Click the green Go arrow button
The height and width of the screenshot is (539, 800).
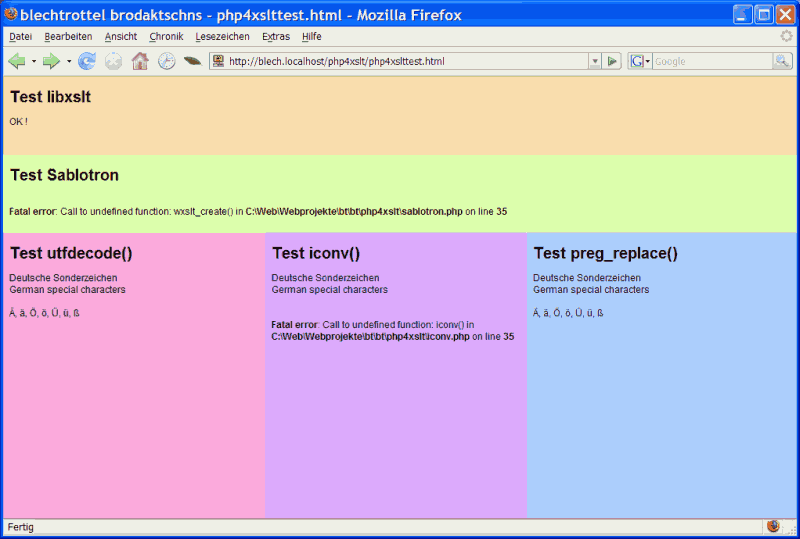[612, 61]
